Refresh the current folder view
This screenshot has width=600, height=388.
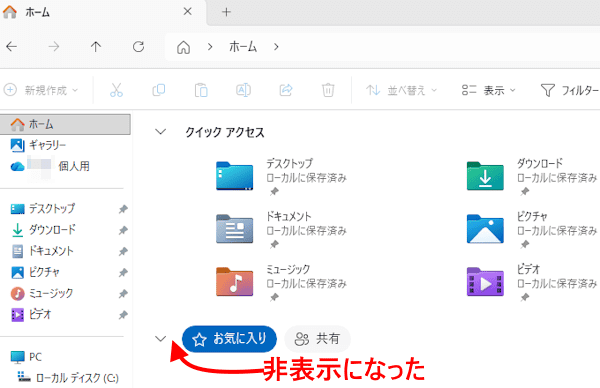tap(138, 47)
